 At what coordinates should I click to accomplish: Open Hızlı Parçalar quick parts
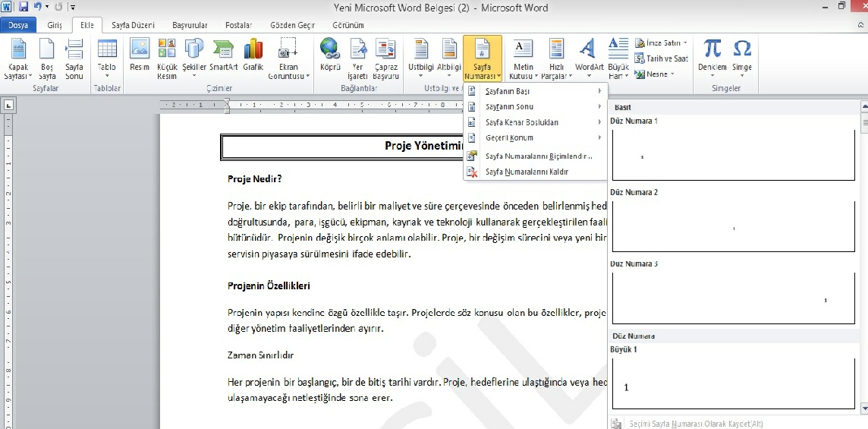(555, 59)
